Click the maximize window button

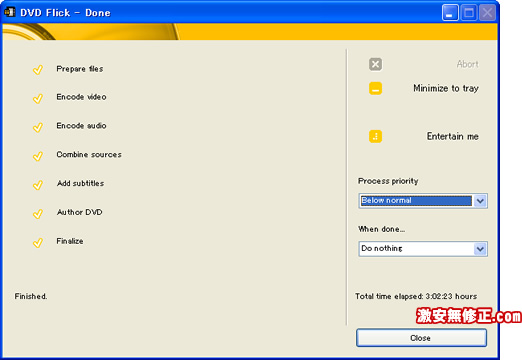(469, 13)
